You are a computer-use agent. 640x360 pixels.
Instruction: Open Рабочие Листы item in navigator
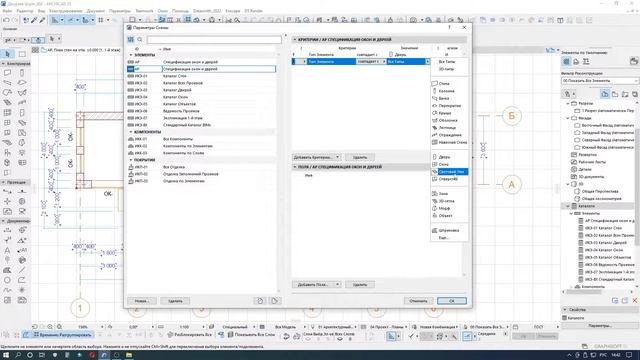pyautogui.click(x=591, y=162)
